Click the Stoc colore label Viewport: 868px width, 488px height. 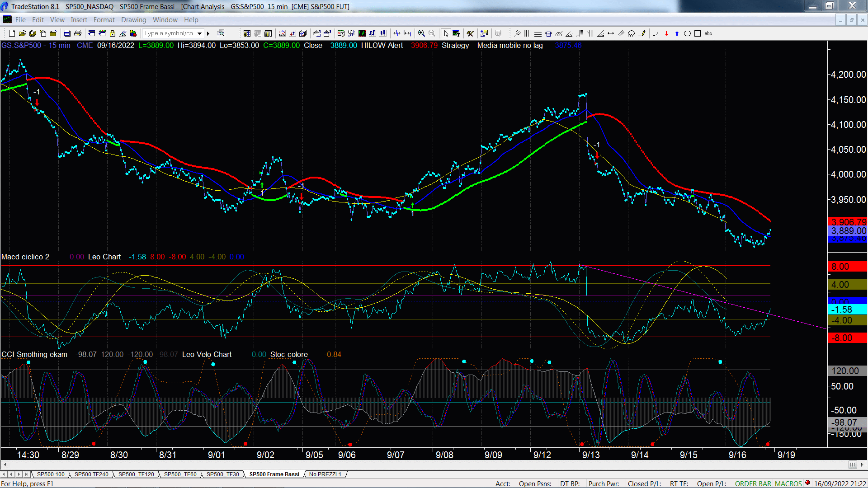(x=289, y=355)
